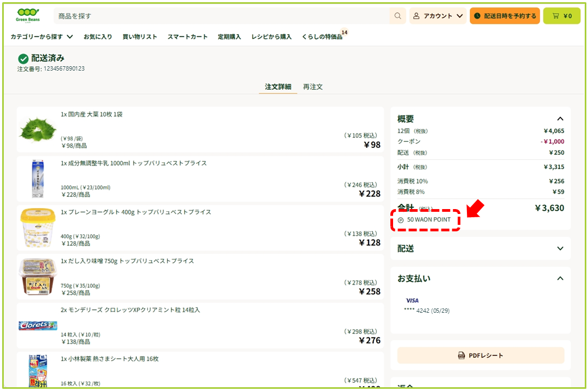Click the だし入り味噌 product thumbnail
The width and height of the screenshot is (588, 391).
point(37,277)
